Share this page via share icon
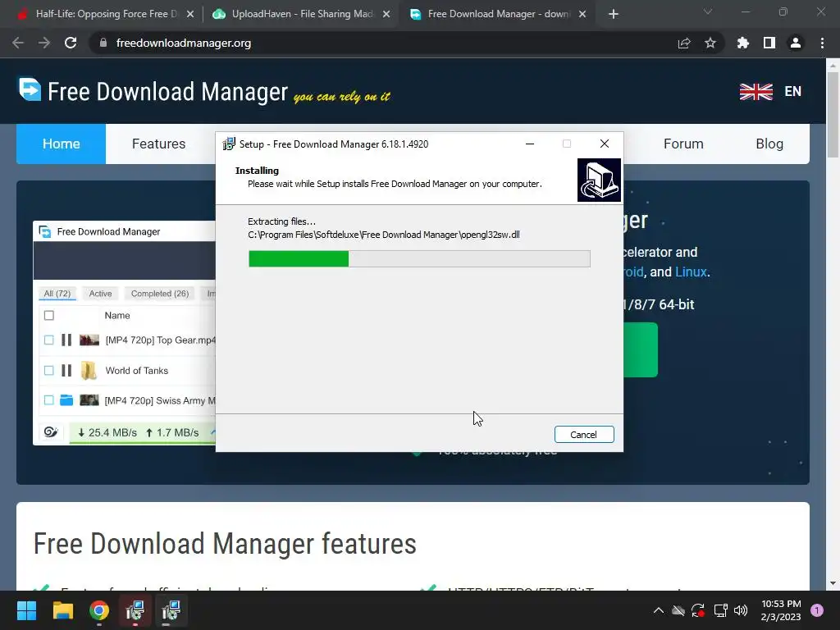Viewport: 840px width, 630px height. [684, 43]
